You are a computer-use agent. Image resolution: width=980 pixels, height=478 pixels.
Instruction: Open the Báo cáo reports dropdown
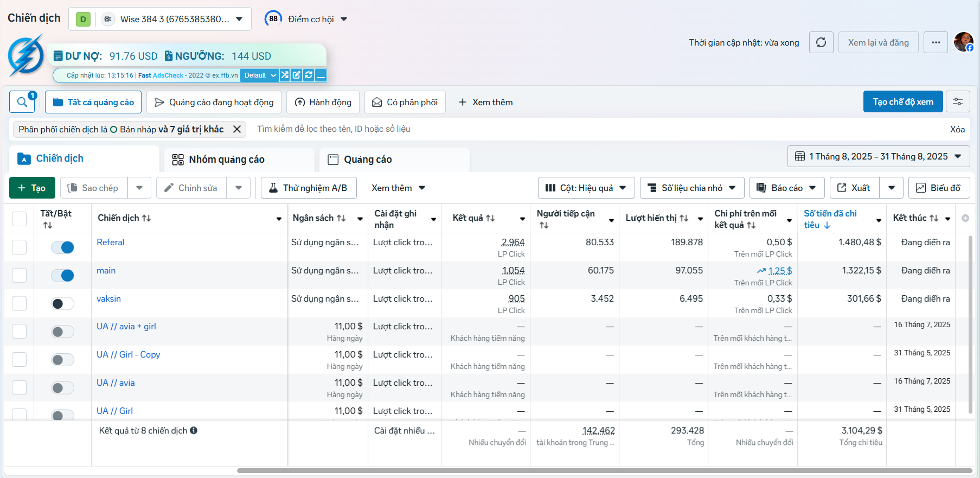787,188
